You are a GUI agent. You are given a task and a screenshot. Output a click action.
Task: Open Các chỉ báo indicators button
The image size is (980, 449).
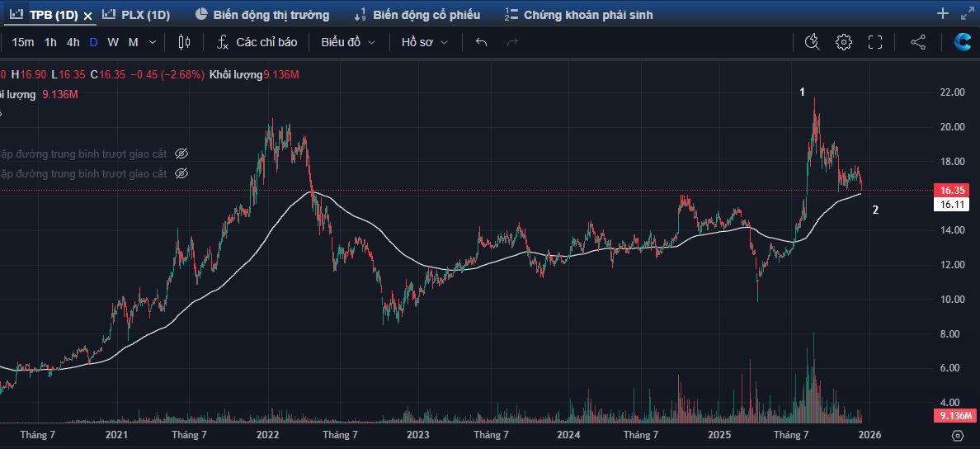[x=257, y=42]
